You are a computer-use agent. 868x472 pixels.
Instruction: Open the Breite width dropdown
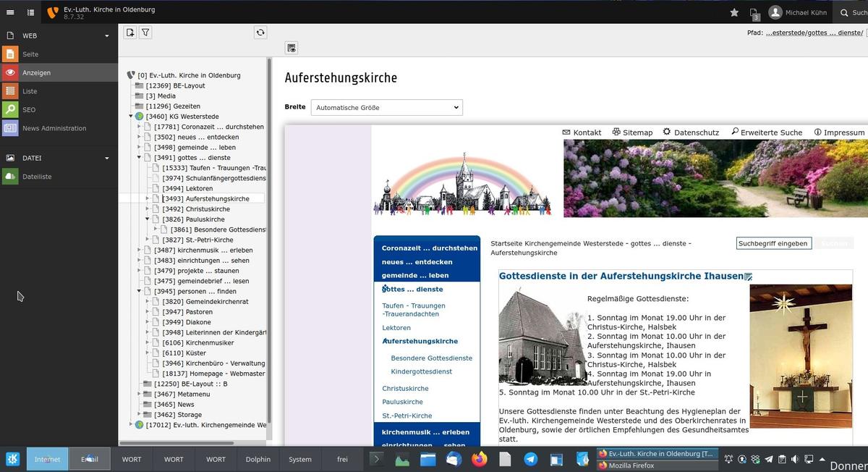[x=386, y=108]
